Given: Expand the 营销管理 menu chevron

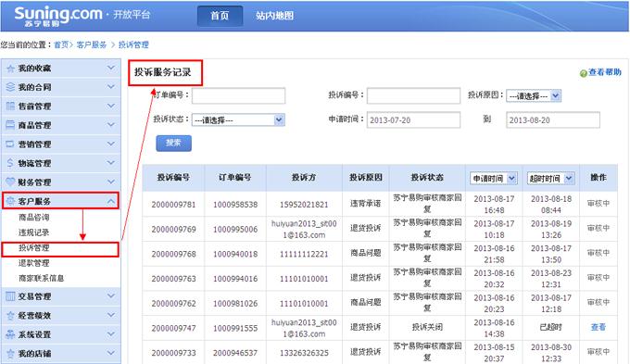Looking at the screenshot, I should (x=111, y=144).
